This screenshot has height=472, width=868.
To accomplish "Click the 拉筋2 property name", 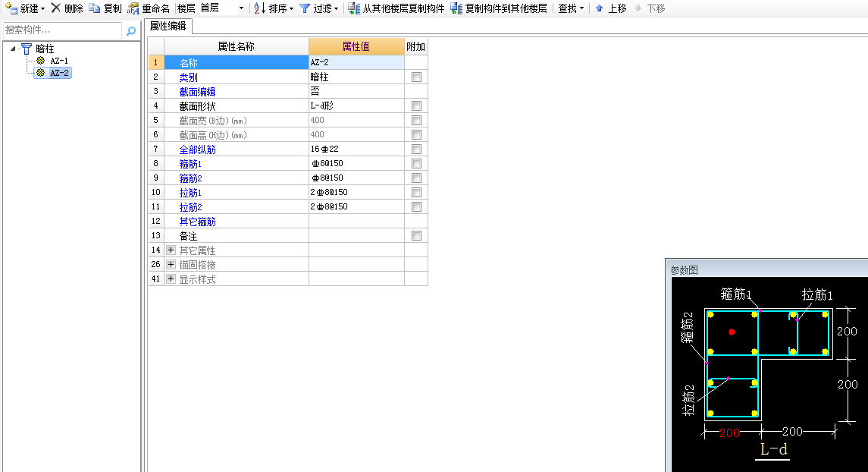I will [x=190, y=206].
